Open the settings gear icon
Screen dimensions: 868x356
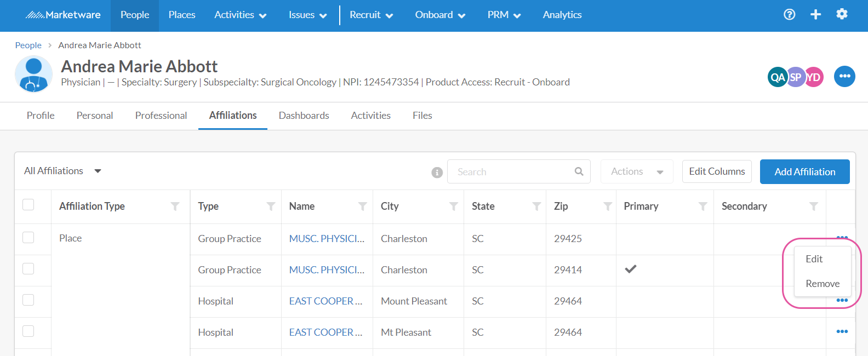click(x=842, y=14)
